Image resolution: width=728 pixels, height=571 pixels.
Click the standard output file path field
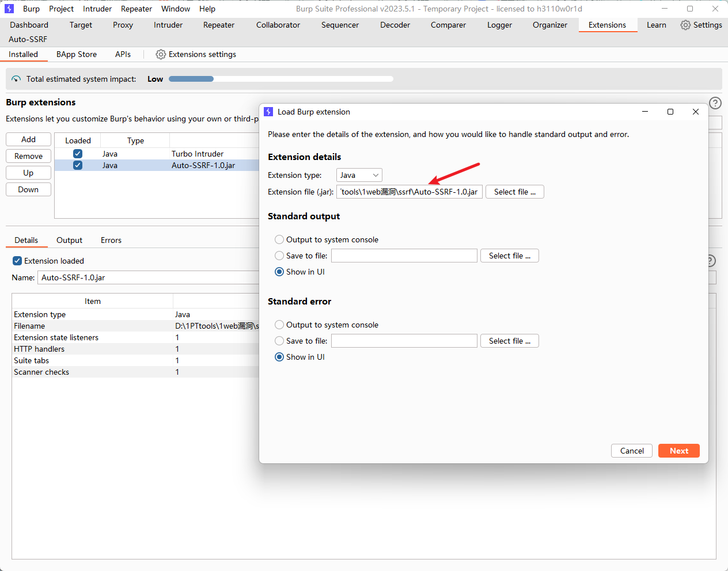(x=404, y=256)
